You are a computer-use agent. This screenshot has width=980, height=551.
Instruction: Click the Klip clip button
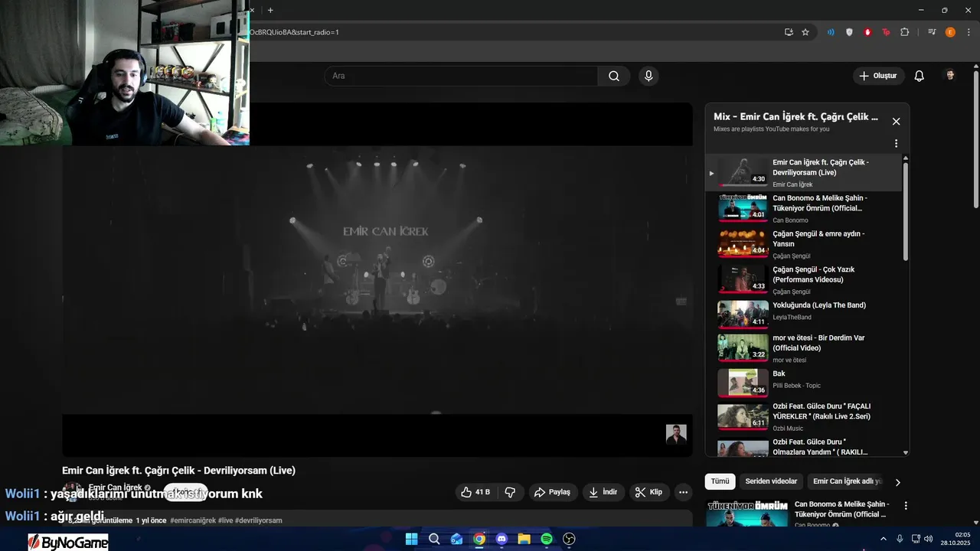pos(648,492)
